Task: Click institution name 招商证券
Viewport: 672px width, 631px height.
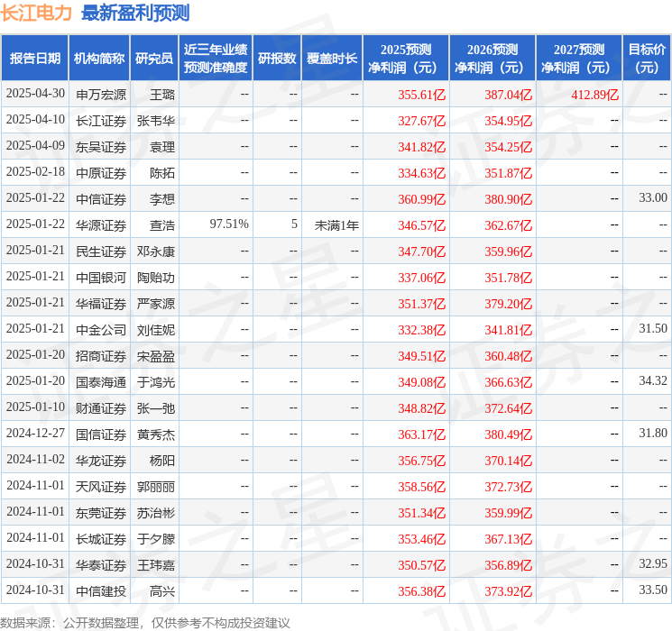Action: tap(101, 356)
